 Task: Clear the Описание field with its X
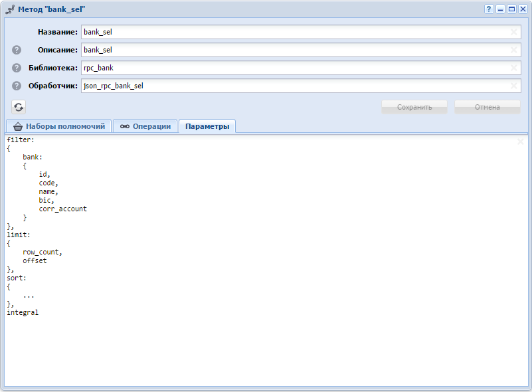point(513,50)
